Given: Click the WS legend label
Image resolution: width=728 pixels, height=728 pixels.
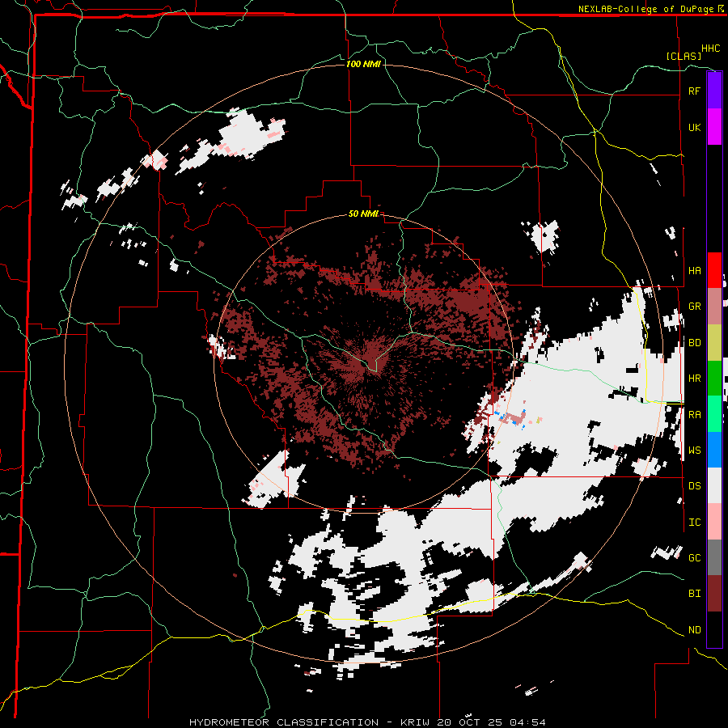Looking at the screenshot, I should (x=694, y=451).
